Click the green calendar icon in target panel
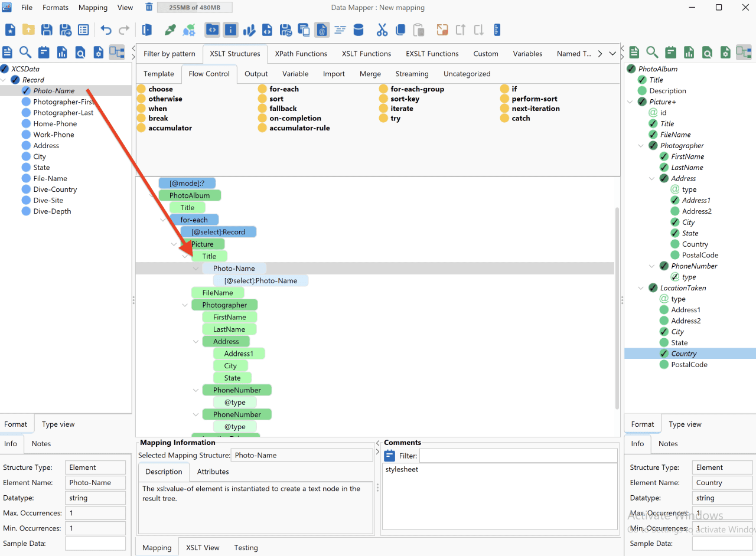 pyautogui.click(x=670, y=52)
